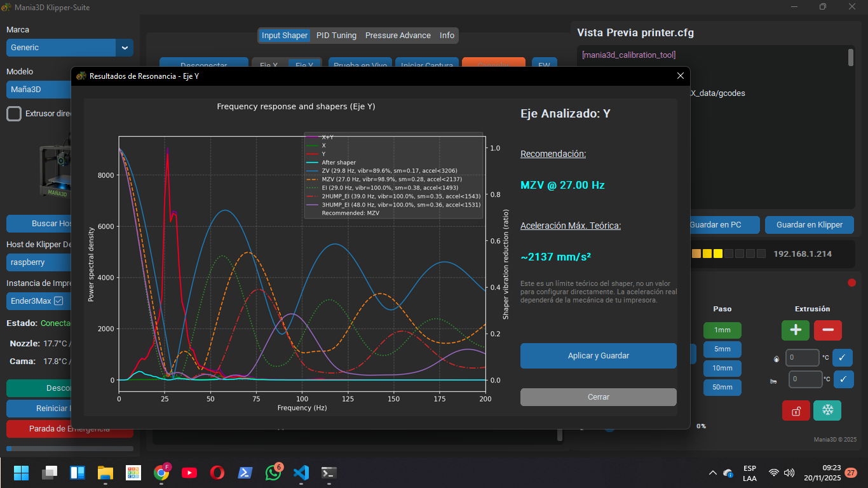Open the Ender3Max instance dropdown
Viewport: 868px width, 488px height.
[38, 301]
